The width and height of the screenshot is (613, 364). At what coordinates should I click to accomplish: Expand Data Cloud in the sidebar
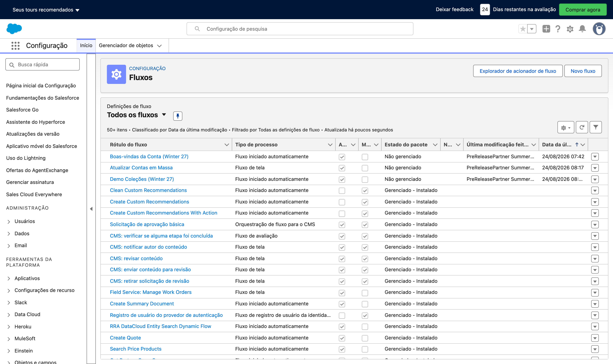9,315
